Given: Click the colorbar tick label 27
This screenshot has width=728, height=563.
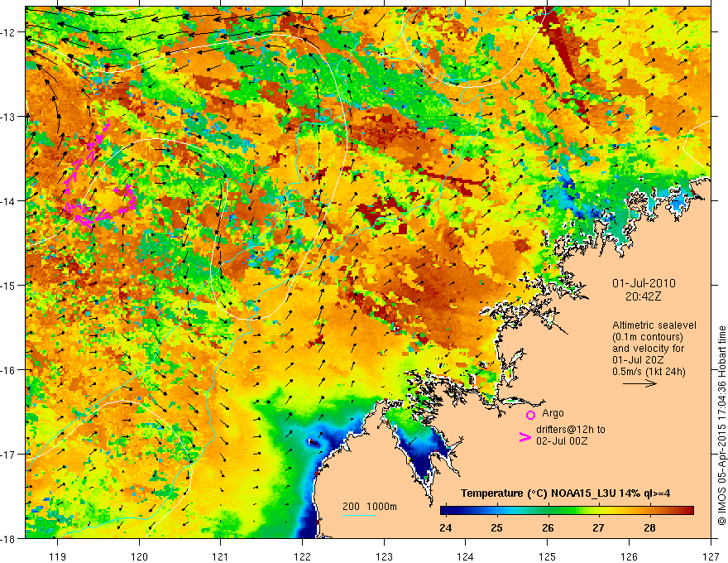Looking at the screenshot, I should coord(598,527).
